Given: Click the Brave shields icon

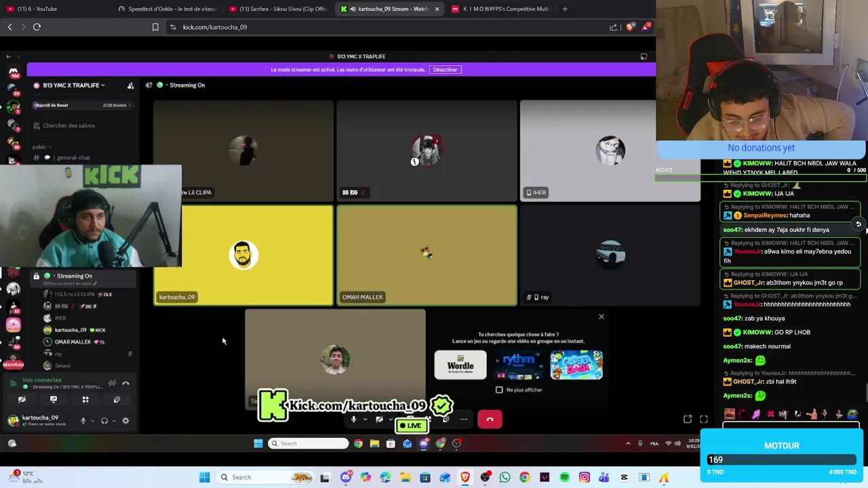Looking at the screenshot, I should 631,27.
